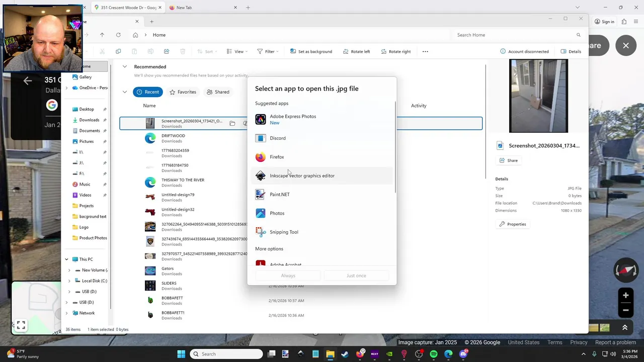Select the BOBBAFETT1 file row

point(301,315)
